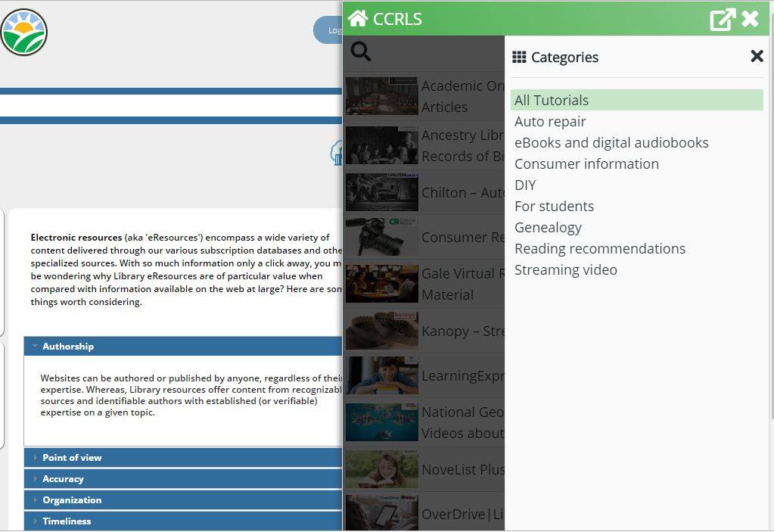774x532 pixels.
Task: Select the All Tutorials category
Action: tap(637, 100)
